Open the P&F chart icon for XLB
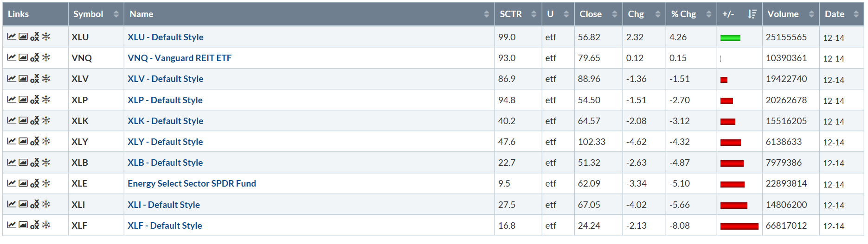 pos(35,163)
